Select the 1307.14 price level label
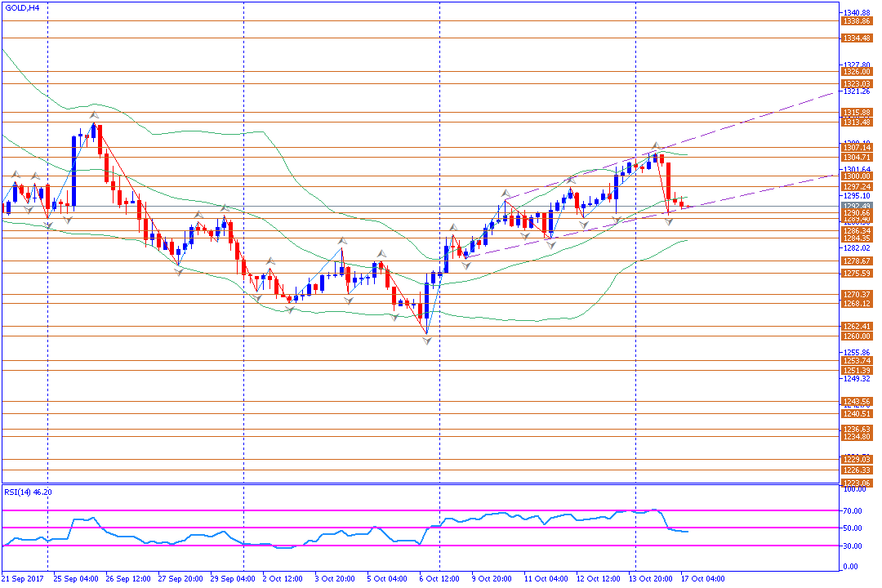This screenshot has height=588, width=882. point(857,148)
